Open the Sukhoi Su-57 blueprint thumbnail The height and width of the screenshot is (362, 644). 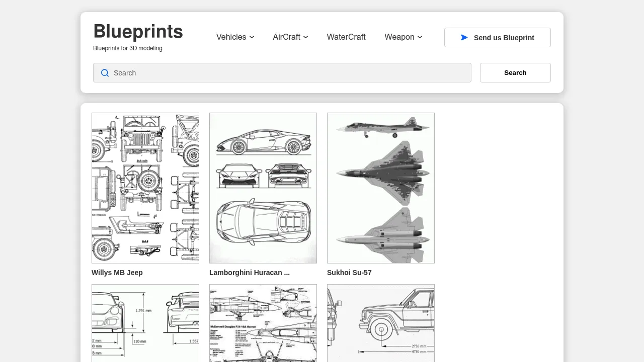380,188
